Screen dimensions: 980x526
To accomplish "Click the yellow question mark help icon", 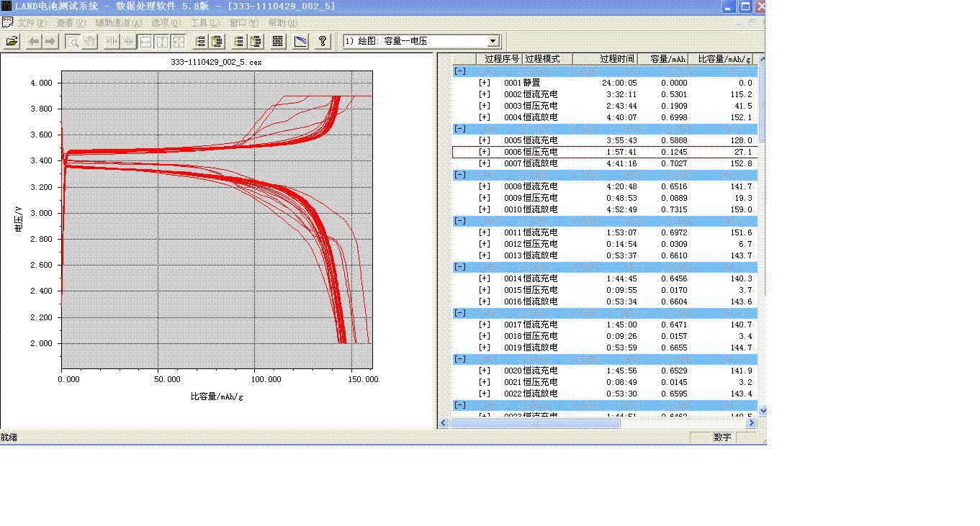I will click(323, 42).
